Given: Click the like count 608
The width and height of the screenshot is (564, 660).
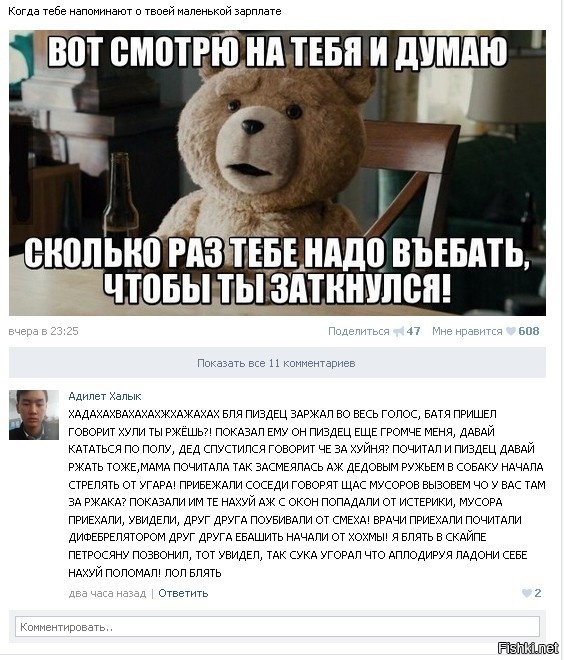Looking at the screenshot, I should (x=529, y=331).
